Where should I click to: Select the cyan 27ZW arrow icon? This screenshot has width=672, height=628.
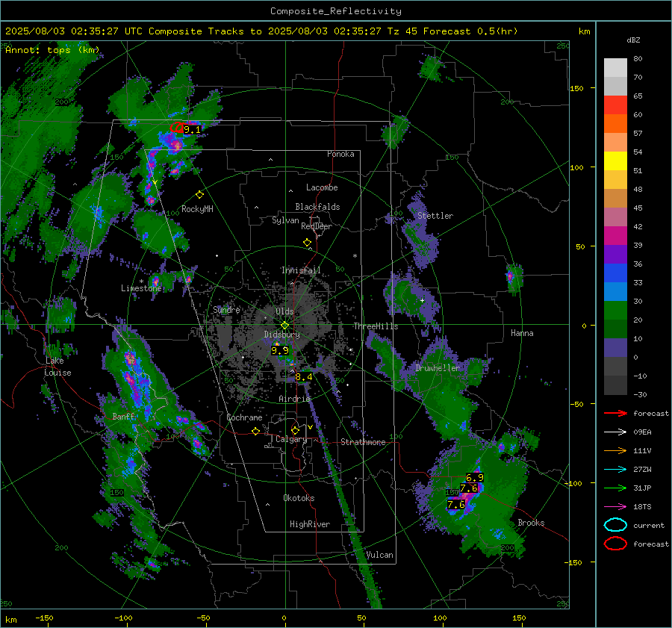(615, 470)
